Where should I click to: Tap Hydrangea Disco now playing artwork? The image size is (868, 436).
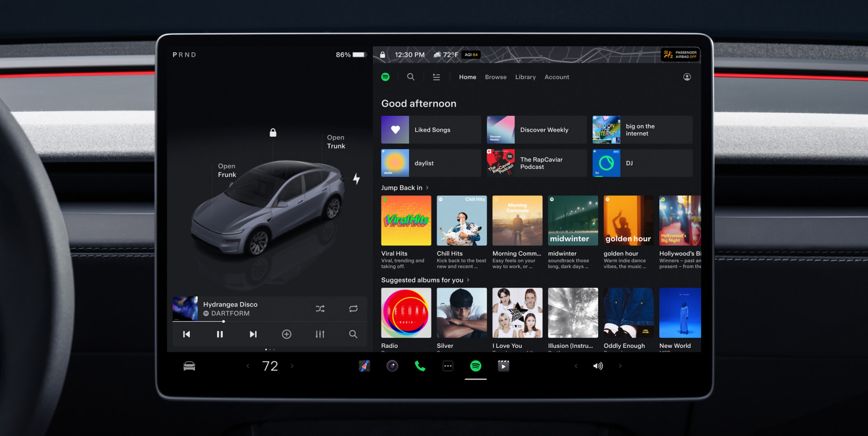[185, 308]
